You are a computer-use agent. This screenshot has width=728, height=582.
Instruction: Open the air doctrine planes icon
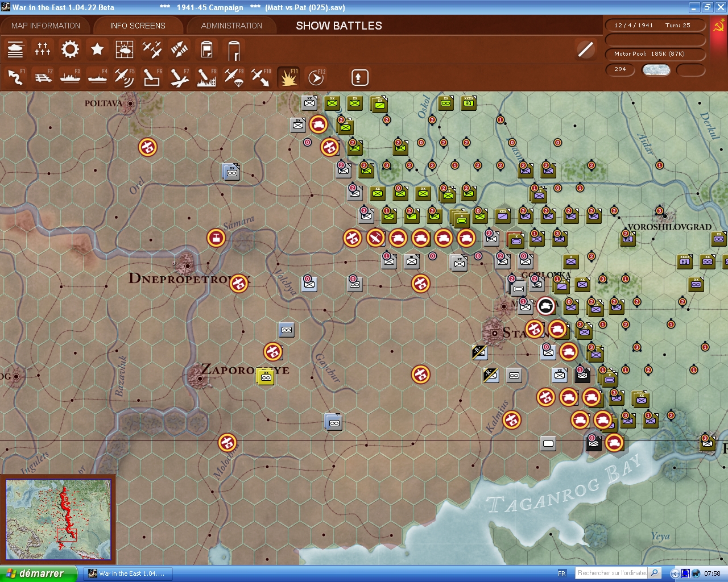click(x=152, y=49)
